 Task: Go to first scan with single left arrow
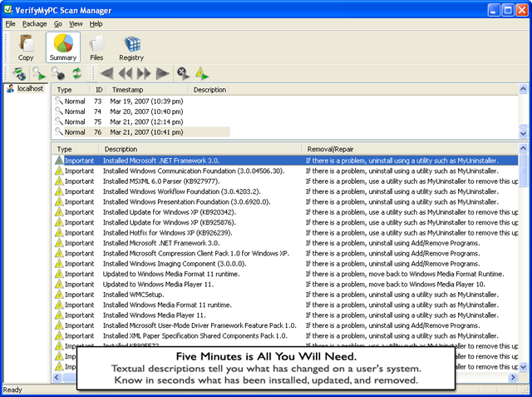(x=107, y=73)
